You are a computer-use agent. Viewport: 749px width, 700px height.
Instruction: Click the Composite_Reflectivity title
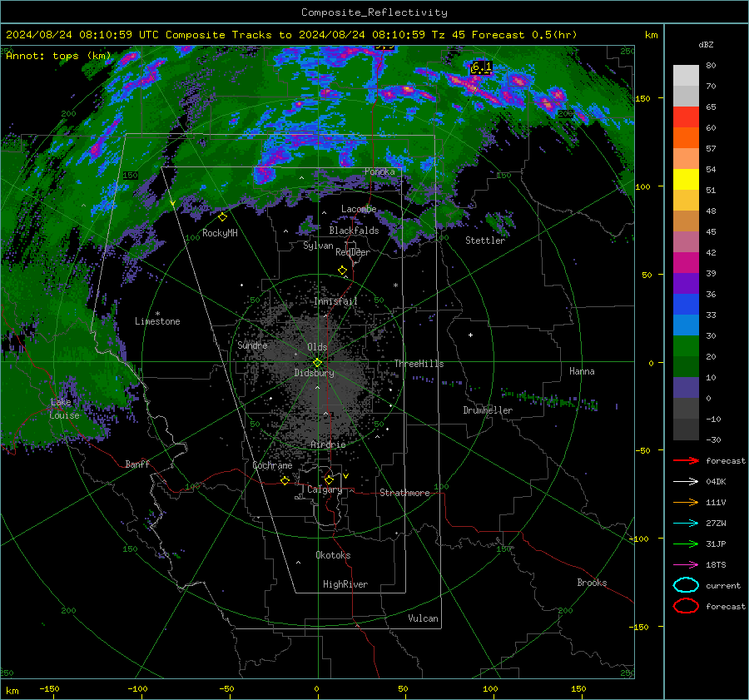(374, 12)
